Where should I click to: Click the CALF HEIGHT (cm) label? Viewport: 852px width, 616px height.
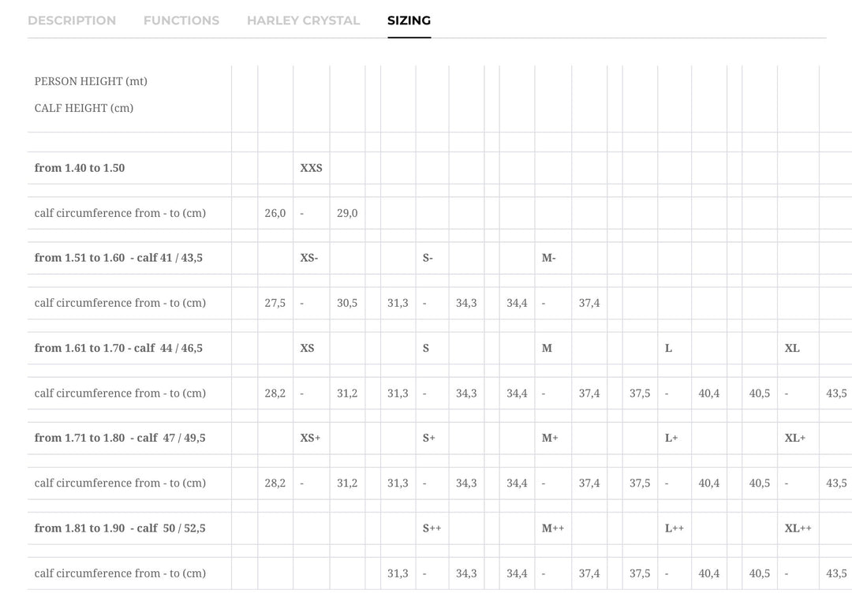coord(84,108)
